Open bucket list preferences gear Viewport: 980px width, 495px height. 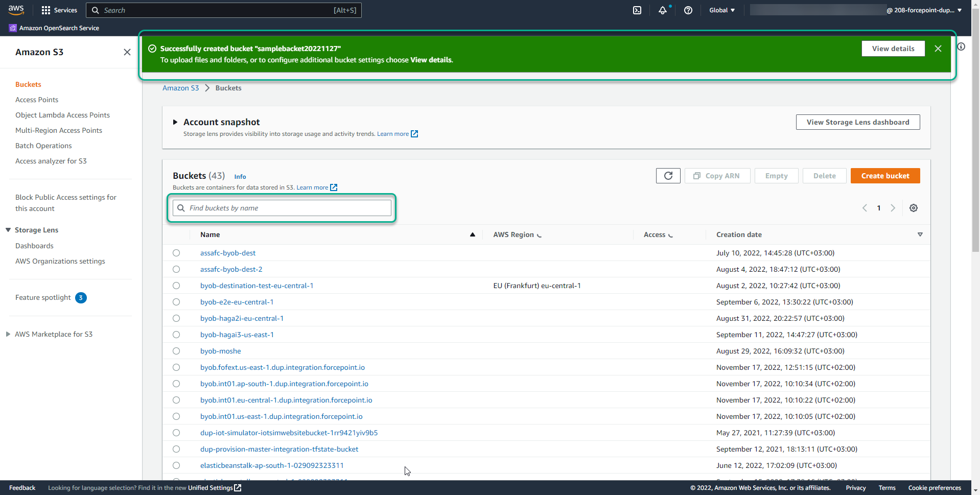tap(914, 208)
